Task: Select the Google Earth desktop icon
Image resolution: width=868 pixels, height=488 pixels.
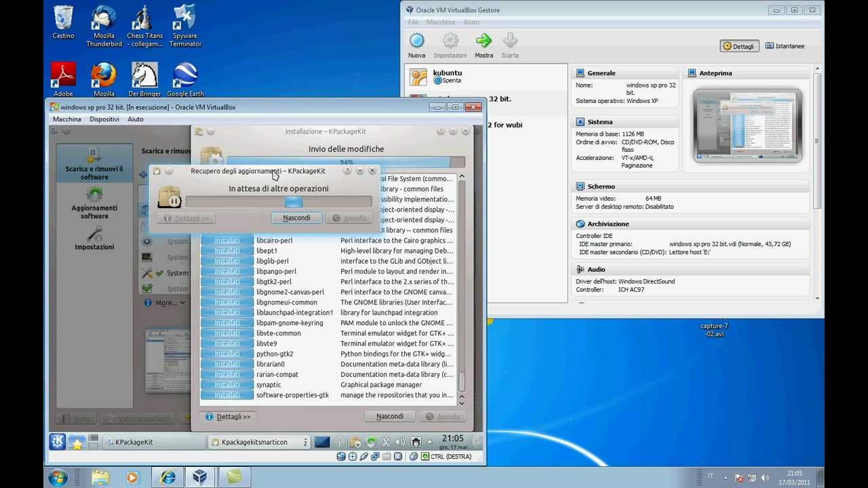Action: point(185,79)
